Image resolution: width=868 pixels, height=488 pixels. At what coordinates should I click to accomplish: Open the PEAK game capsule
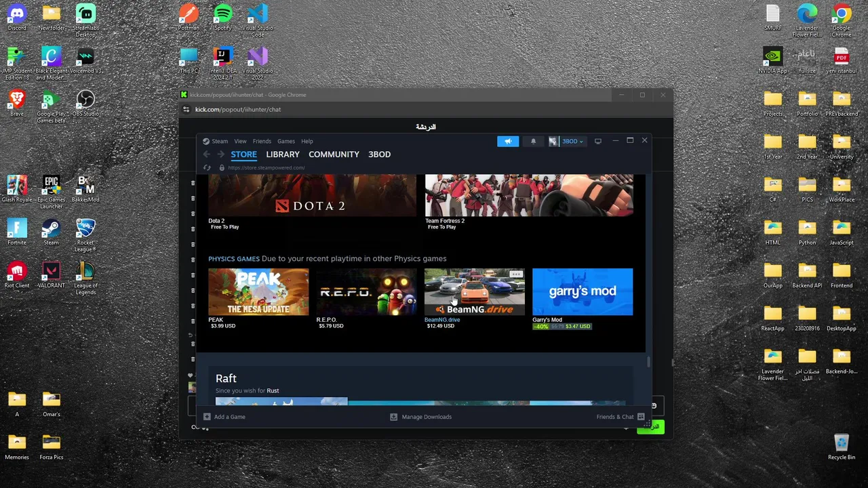[258, 291]
